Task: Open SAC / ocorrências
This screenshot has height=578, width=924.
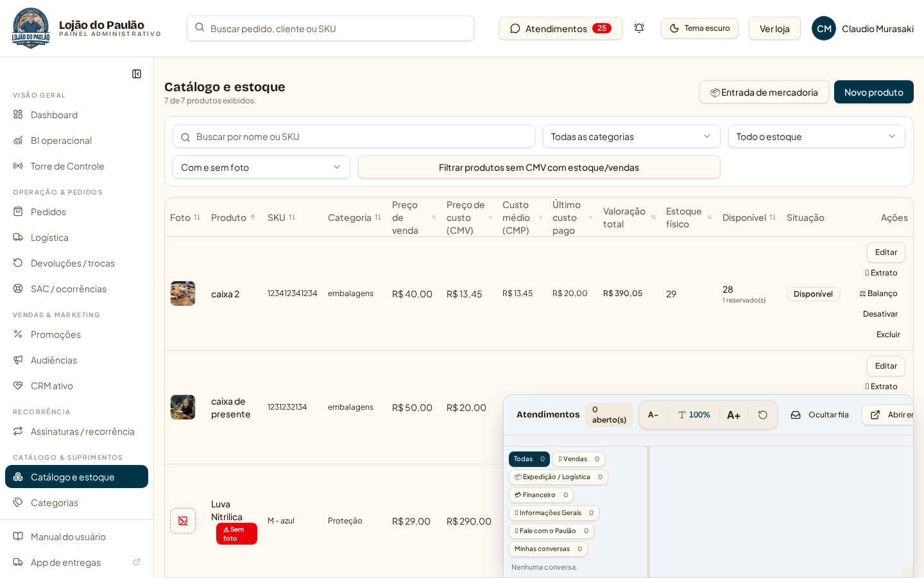Action: [x=76, y=288]
